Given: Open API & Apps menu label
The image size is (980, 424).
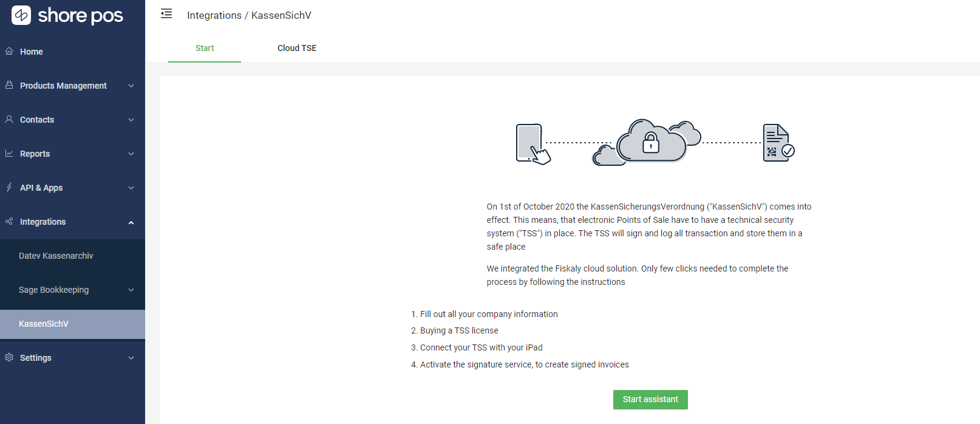Looking at the screenshot, I should pyautogui.click(x=41, y=188).
